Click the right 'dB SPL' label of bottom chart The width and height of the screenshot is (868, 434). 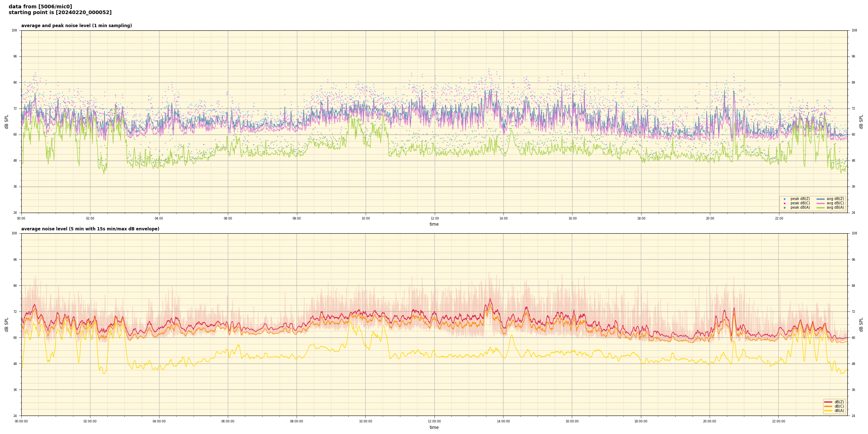861,324
